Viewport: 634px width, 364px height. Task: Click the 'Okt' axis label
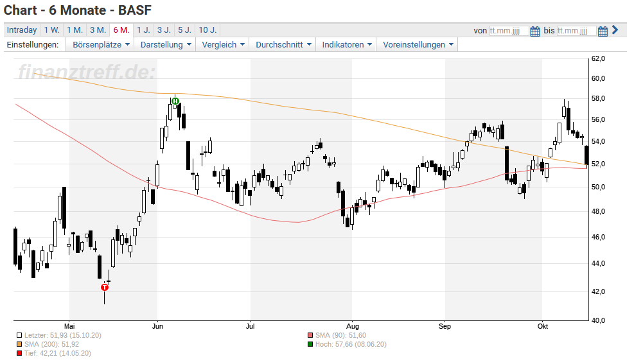click(543, 326)
